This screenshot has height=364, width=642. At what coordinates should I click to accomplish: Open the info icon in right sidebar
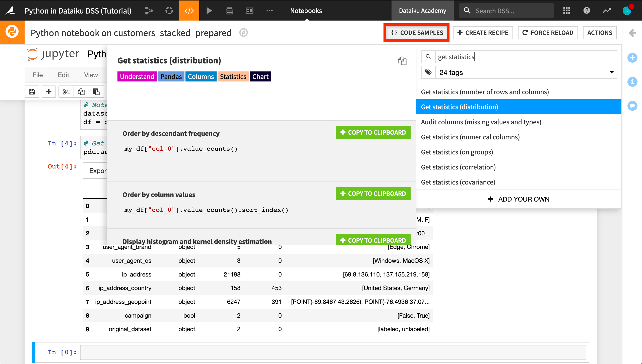pyautogui.click(x=632, y=82)
